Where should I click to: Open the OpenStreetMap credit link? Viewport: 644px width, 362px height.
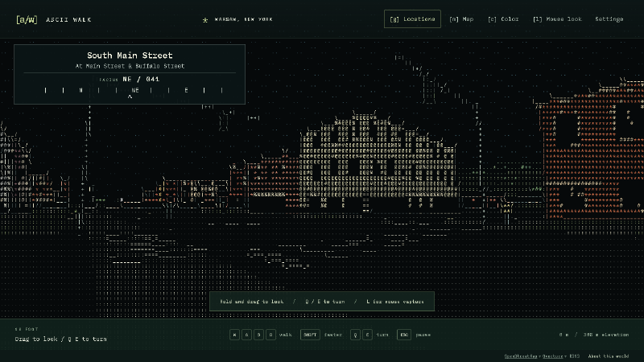point(520,356)
